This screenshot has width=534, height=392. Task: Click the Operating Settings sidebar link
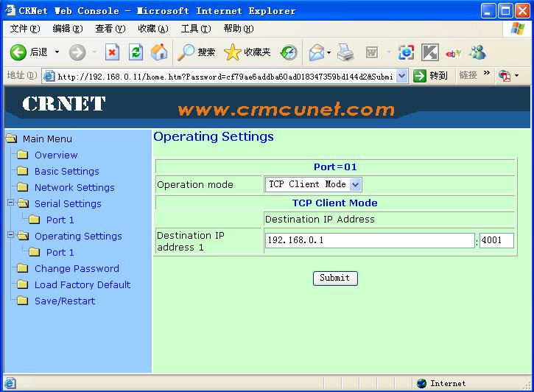[78, 236]
